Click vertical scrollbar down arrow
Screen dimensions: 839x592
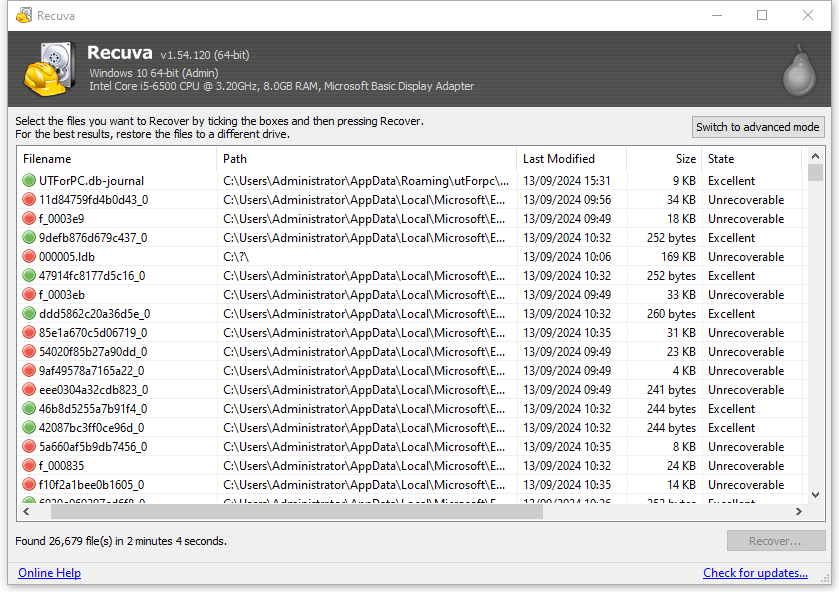tap(815, 495)
